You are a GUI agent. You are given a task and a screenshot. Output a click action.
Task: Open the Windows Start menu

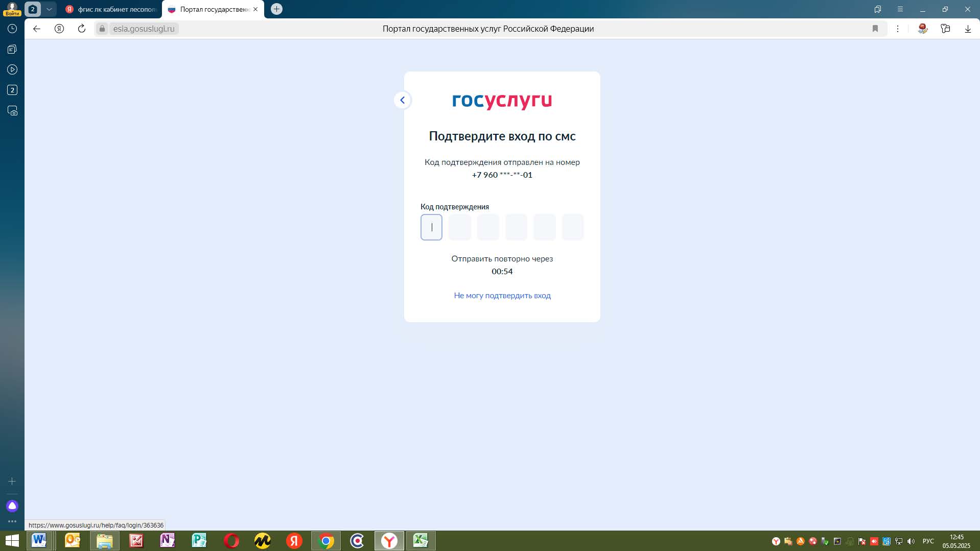12,541
